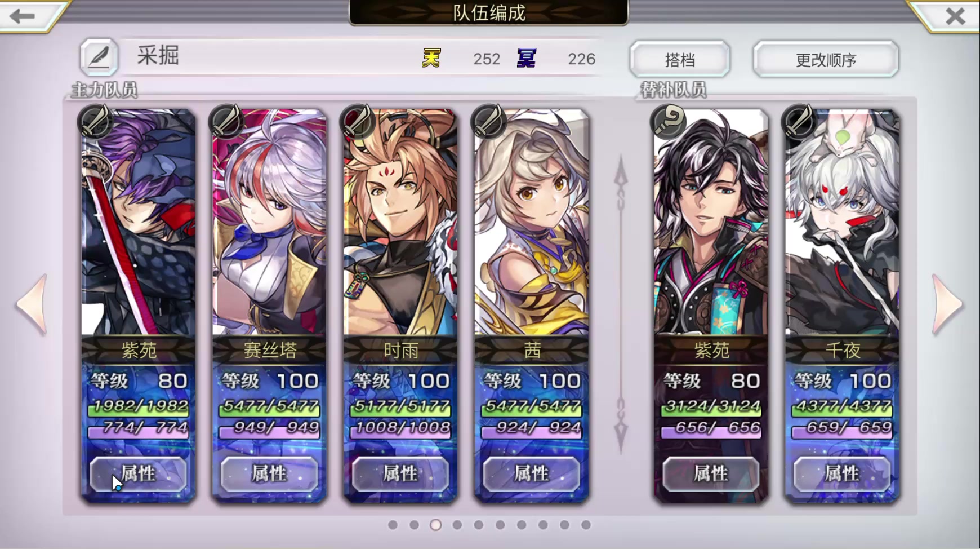Click the 天 element icon
Viewport: 980px width, 549px height.
click(x=431, y=58)
